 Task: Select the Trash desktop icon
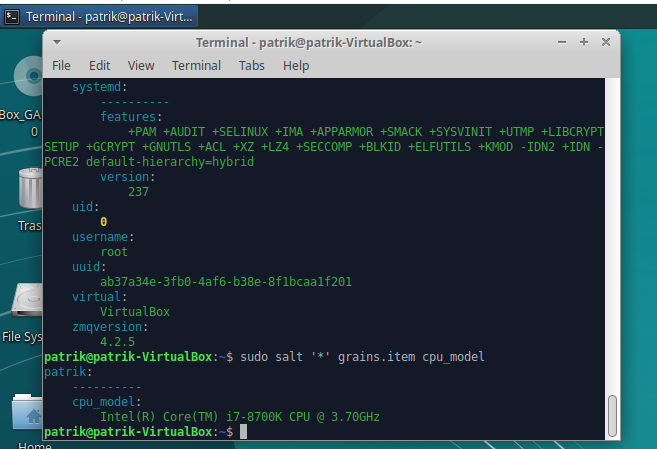tap(28, 195)
